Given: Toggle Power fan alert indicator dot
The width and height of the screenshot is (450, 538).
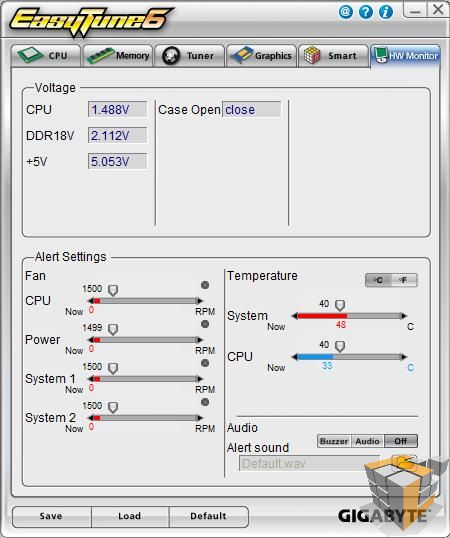Looking at the screenshot, I should coord(205,324).
